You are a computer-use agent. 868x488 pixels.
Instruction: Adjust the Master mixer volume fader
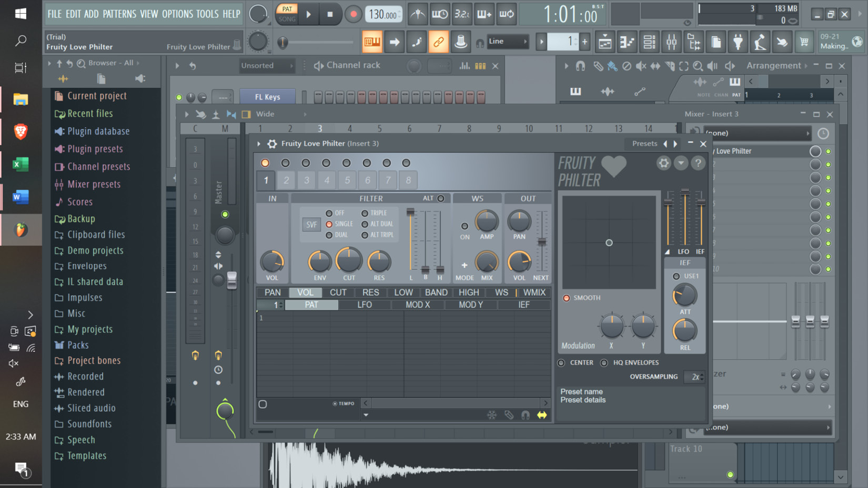[232, 279]
